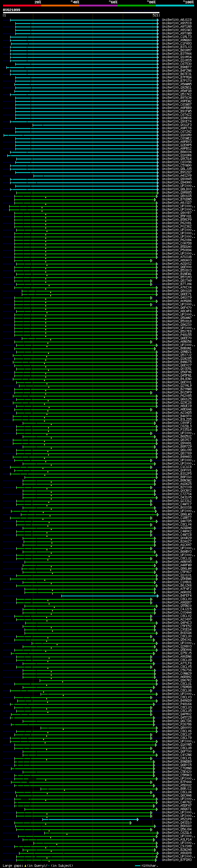This screenshot has height=868, width=197.
Task: Click hit label UniRef100_P62084
Action: 177,240
